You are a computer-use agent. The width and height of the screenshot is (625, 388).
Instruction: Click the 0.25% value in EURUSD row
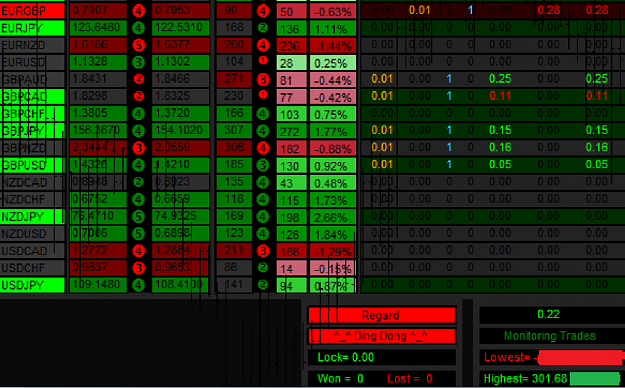333,63
